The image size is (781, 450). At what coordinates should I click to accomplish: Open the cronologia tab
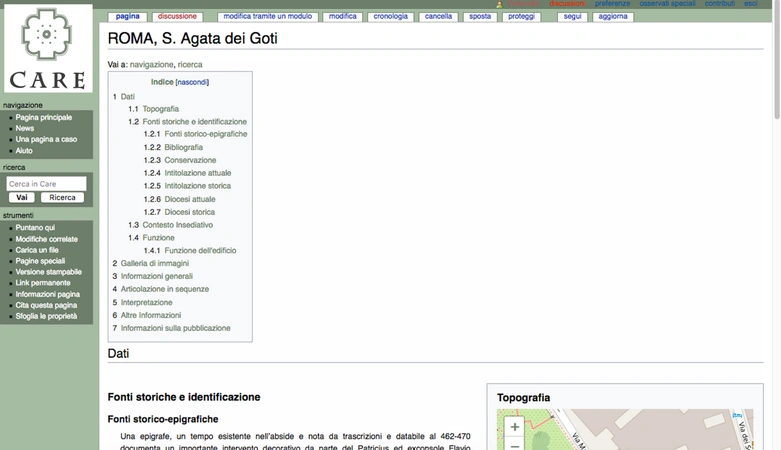point(390,16)
